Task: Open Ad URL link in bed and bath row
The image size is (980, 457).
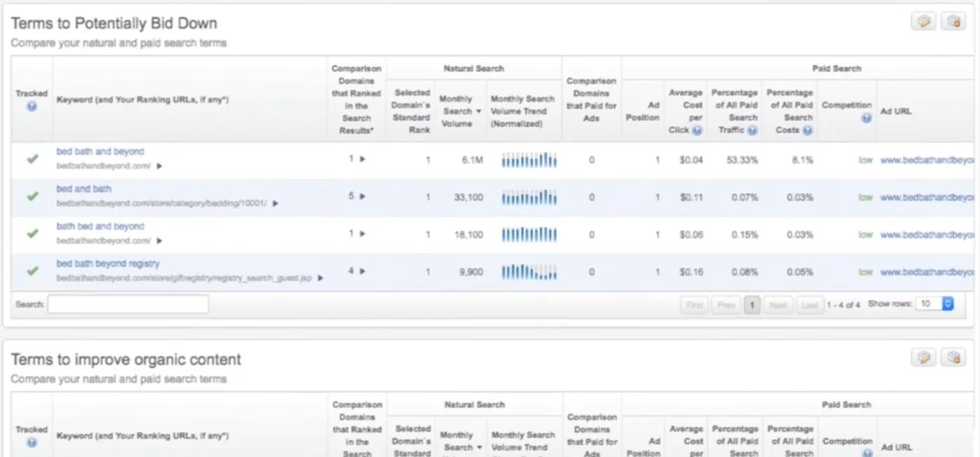Action: pos(927,197)
